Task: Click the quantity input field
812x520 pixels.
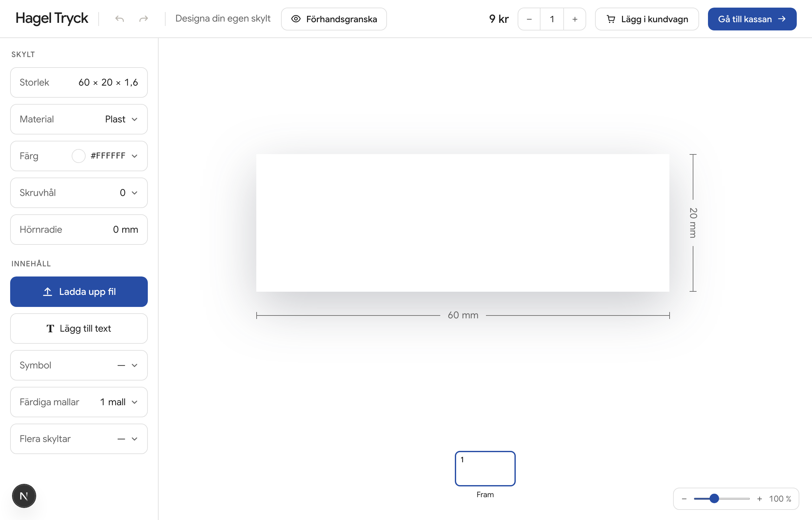Action: coord(552,19)
